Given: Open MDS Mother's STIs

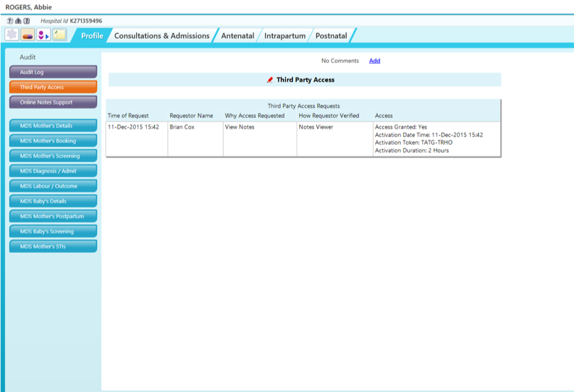Looking at the screenshot, I should pyautogui.click(x=53, y=247).
